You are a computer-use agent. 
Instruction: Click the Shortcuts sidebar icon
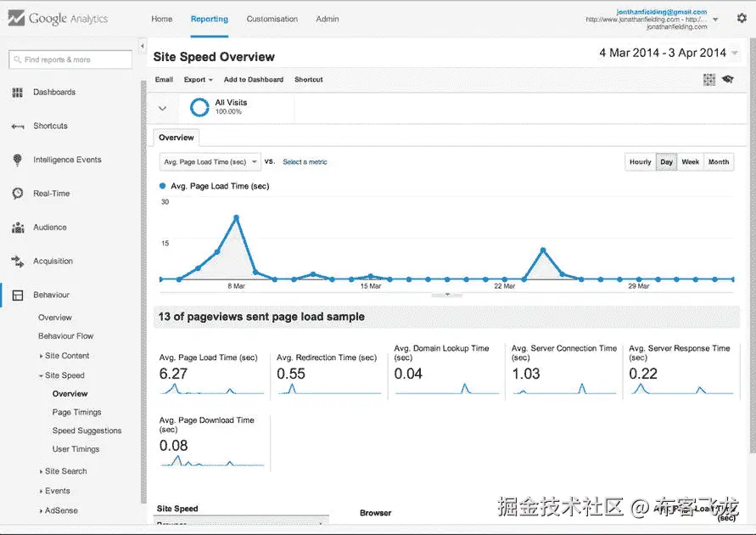(x=17, y=126)
